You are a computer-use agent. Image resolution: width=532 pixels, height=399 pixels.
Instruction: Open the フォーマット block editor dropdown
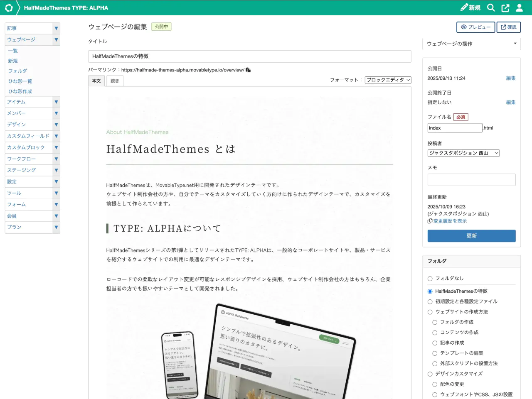pos(388,80)
